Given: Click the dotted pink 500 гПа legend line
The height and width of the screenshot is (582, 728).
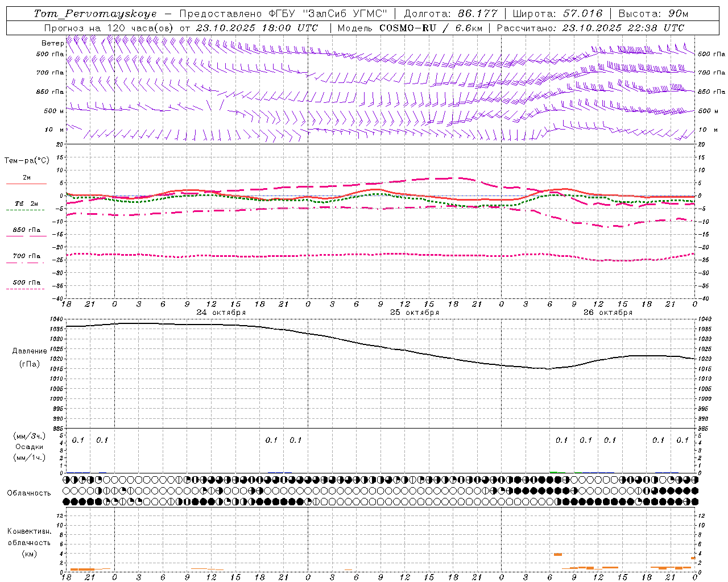Looking at the screenshot, I should [26, 289].
